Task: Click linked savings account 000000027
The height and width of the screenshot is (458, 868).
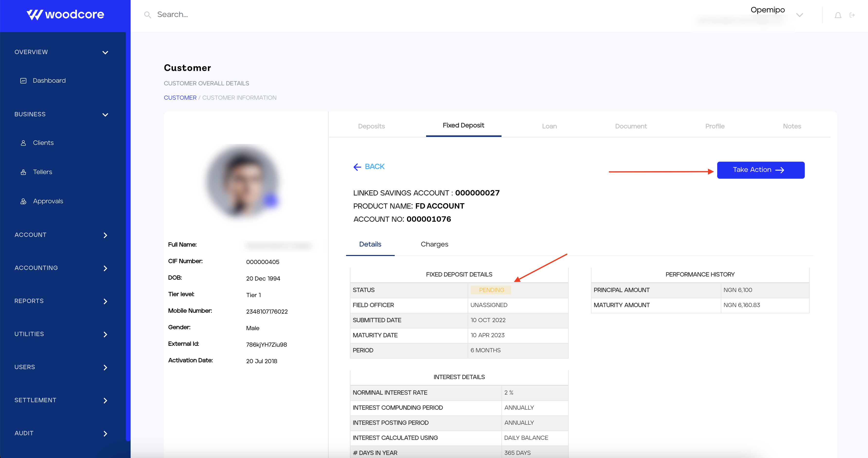Action: (477, 193)
